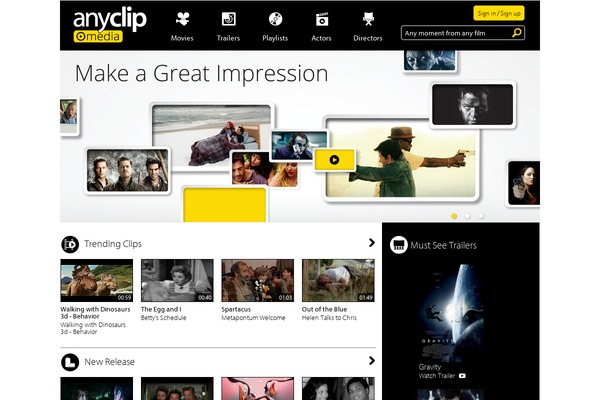The image size is (600, 400).
Task: Open the Movies camera icon
Action: coord(183,19)
